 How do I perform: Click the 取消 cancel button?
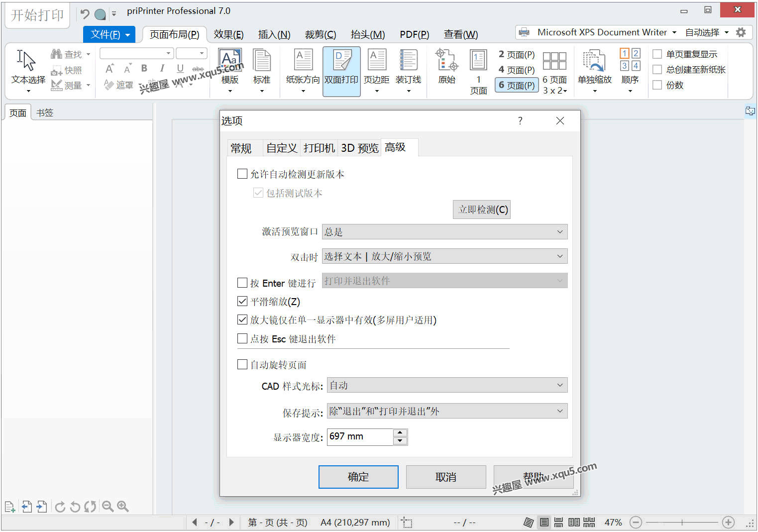pyautogui.click(x=446, y=477)
